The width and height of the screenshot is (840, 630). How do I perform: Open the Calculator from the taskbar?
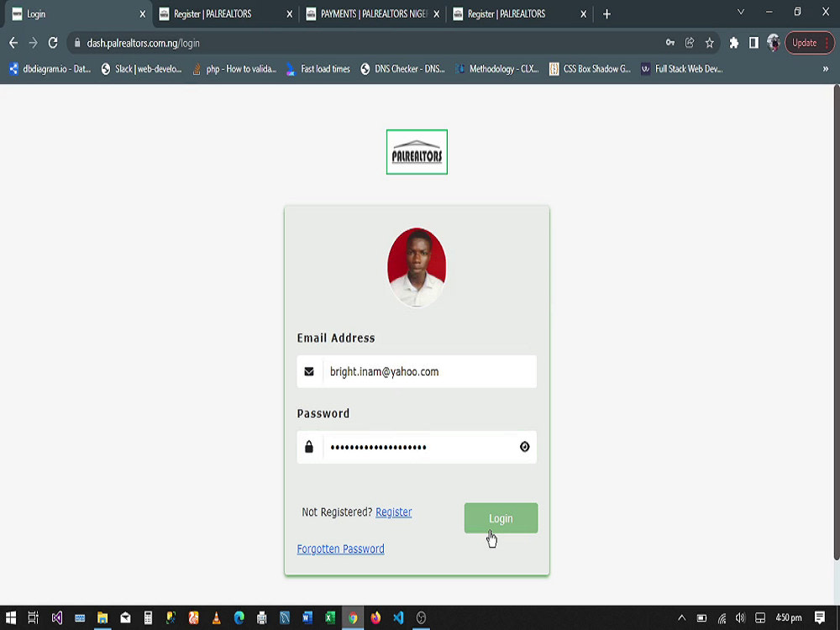click(x=148, y=617)
